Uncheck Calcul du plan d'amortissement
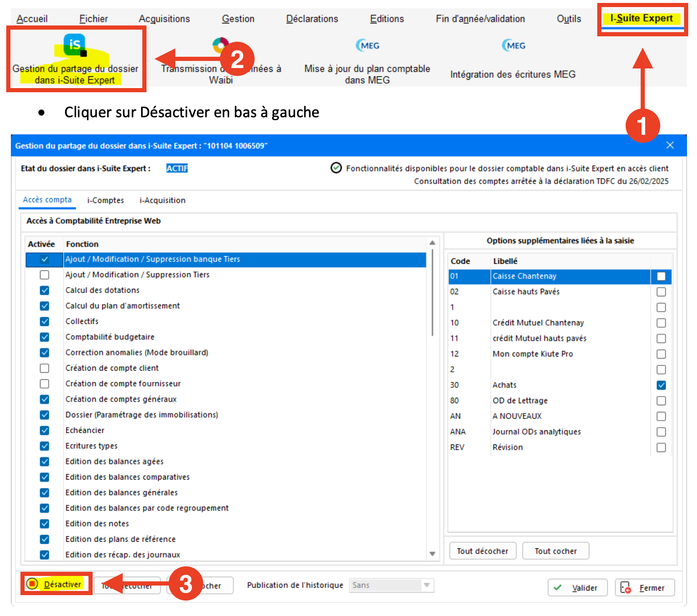697x616 pixels. (x=45, y=306)
